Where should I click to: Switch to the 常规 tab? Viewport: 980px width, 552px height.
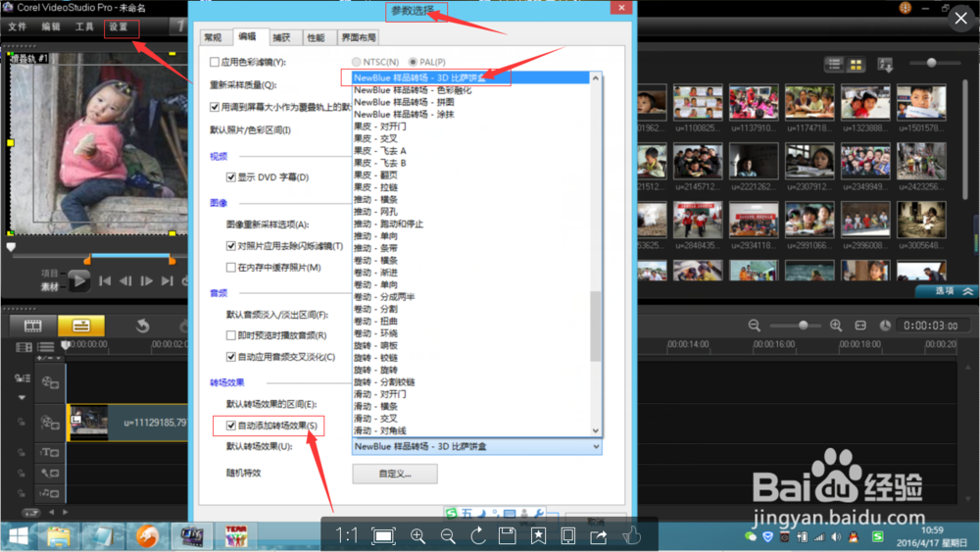(213, 37)
